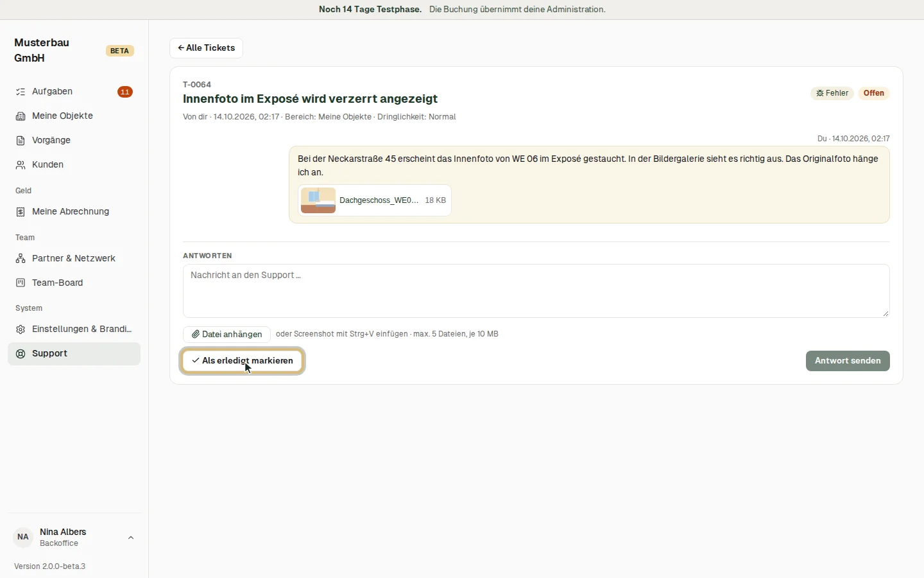Click the bug icon on Fehler tag
The height and width of the screenshot is (578, 924).
pos(820,93)
